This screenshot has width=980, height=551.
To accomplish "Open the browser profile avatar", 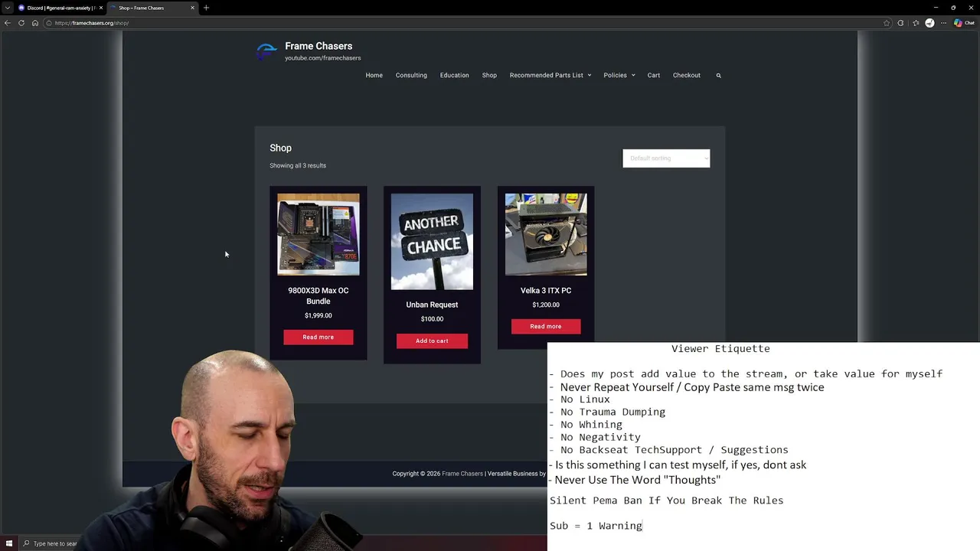I will (929, 23).
